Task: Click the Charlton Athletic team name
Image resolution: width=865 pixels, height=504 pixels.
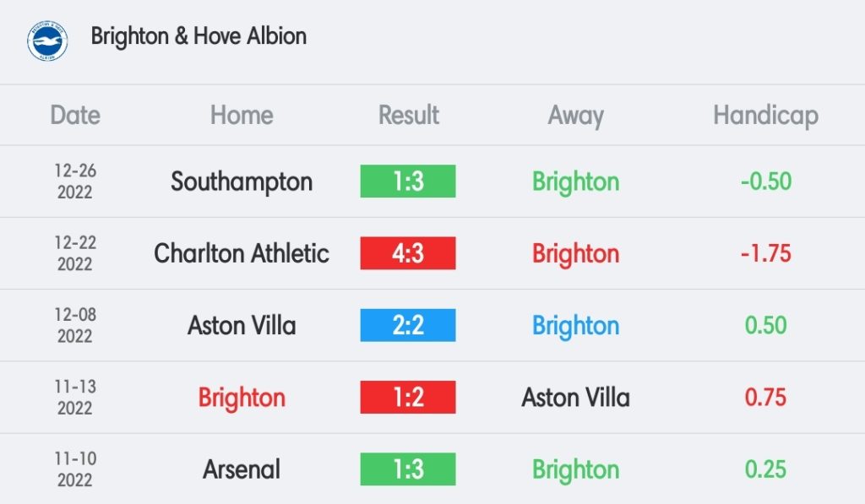Action: pyautogui.click(x=242, y=253)
